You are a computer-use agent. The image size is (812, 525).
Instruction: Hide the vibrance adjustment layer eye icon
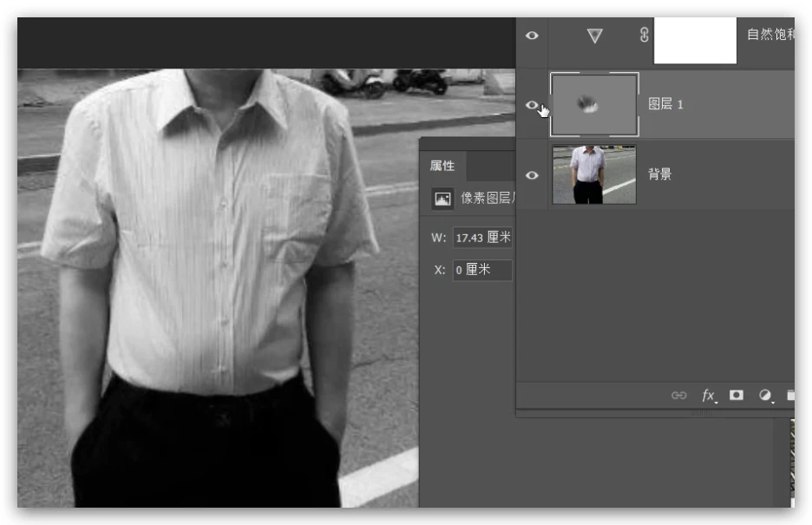532,36
